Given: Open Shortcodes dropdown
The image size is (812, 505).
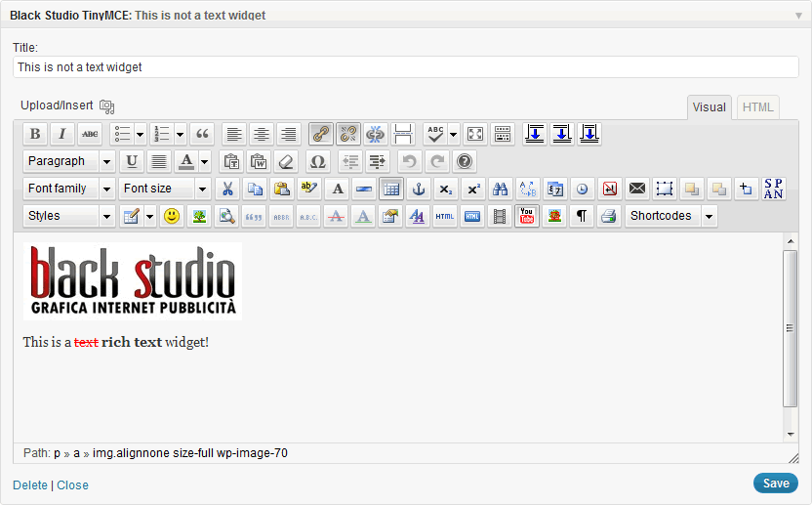Looking at the screenshot, I should pos(671,216).
